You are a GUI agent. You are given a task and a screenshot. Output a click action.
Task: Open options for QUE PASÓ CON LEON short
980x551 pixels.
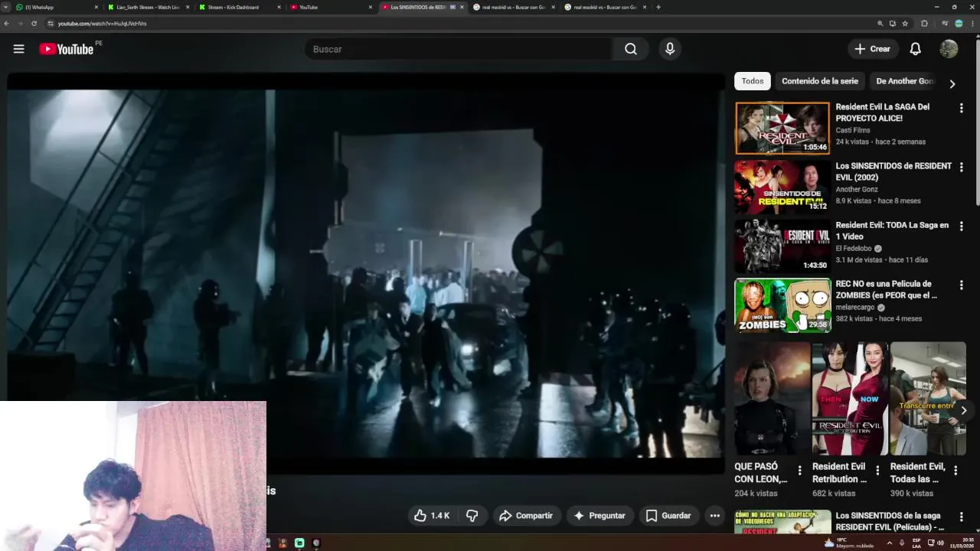coord(799,470)
